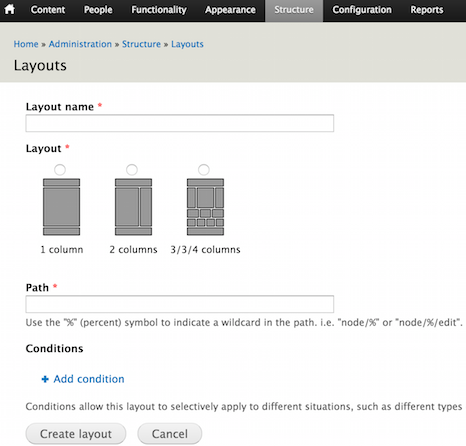Image resolution: width=466 pixels, height=446 pixels.
Task: Select the 2 columns radio button
Action: coord(132,170)
